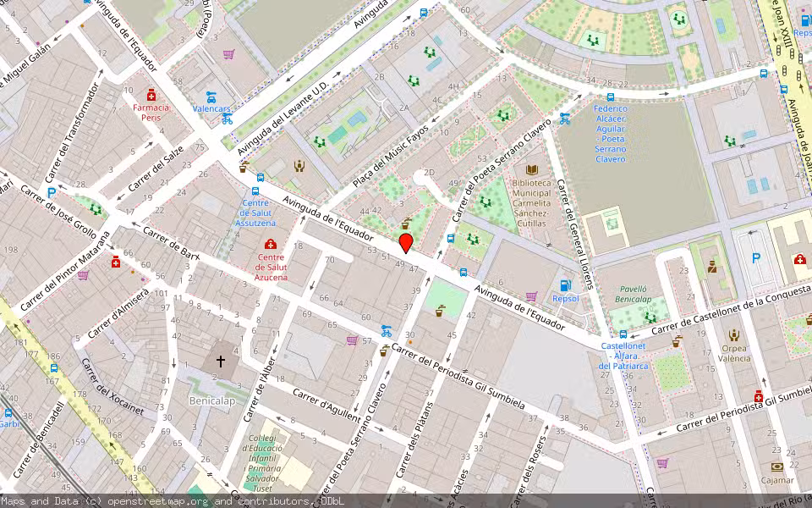Select the drinking water icon in the green square
This screenshot has height=508, width=812.
pos(440,311)
